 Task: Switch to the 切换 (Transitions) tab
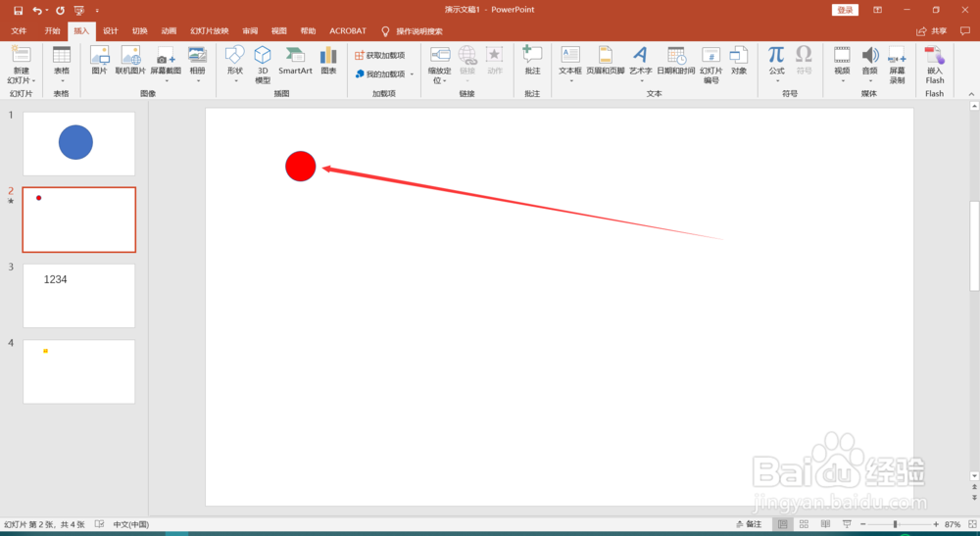pyautogui.click(x=139, y=30)
